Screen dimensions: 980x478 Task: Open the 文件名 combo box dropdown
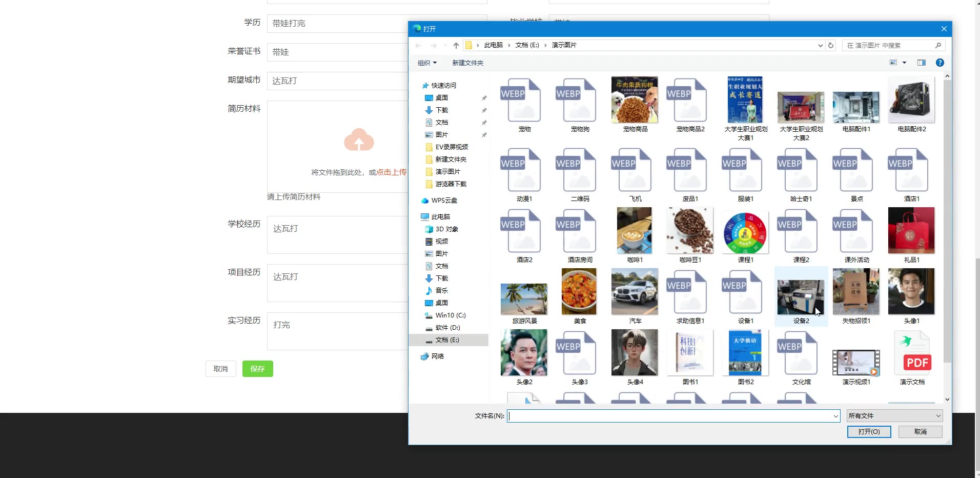coord(835,416)
